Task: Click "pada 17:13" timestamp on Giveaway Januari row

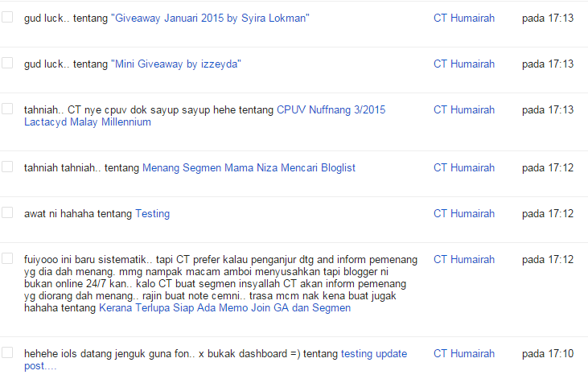Action: point(548,18)
